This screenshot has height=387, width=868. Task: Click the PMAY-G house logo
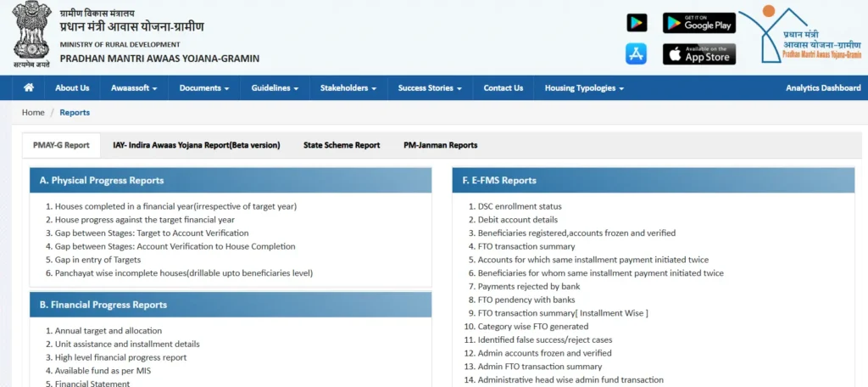(801, 35)
